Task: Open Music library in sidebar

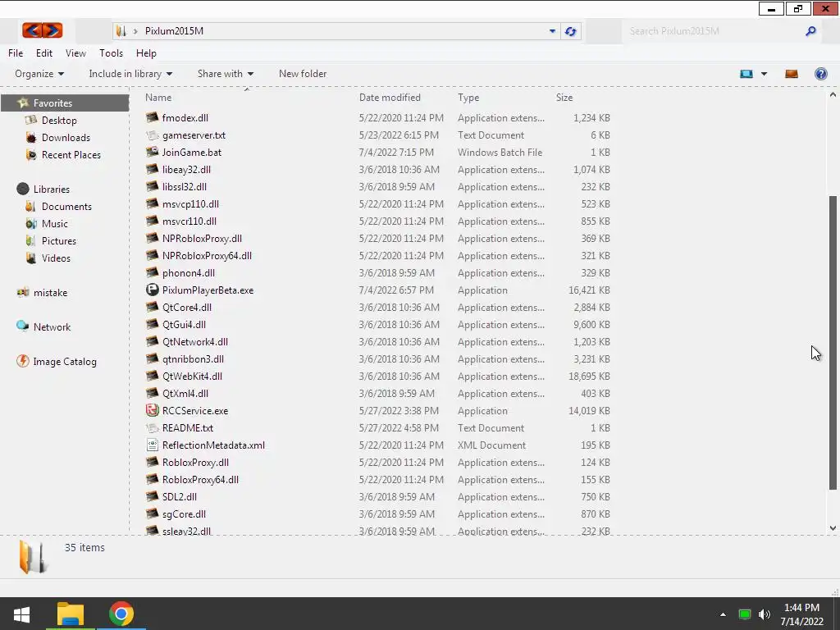Action: (55, 223)
